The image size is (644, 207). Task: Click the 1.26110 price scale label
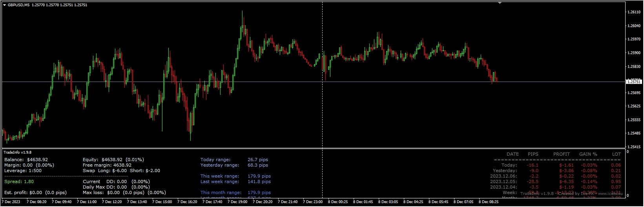coord(634,12)
